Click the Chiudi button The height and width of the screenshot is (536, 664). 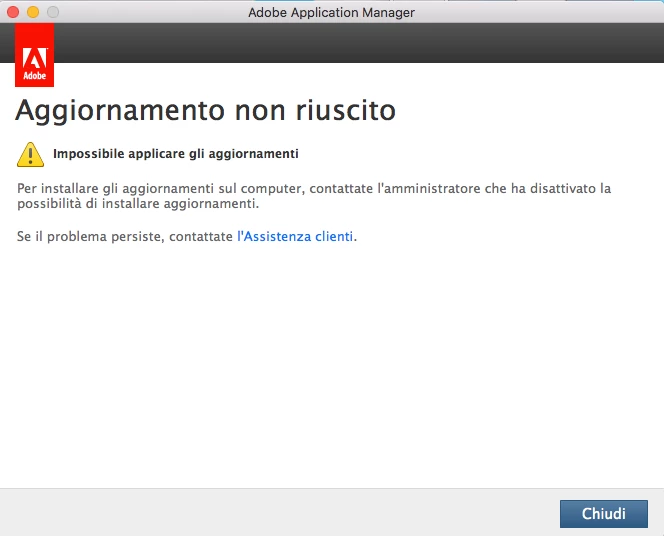[603, 514]
